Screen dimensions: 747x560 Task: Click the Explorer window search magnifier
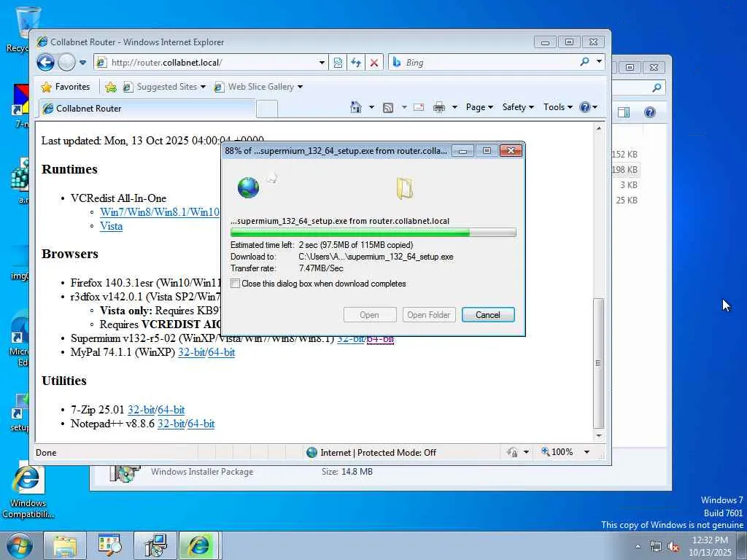657,87
